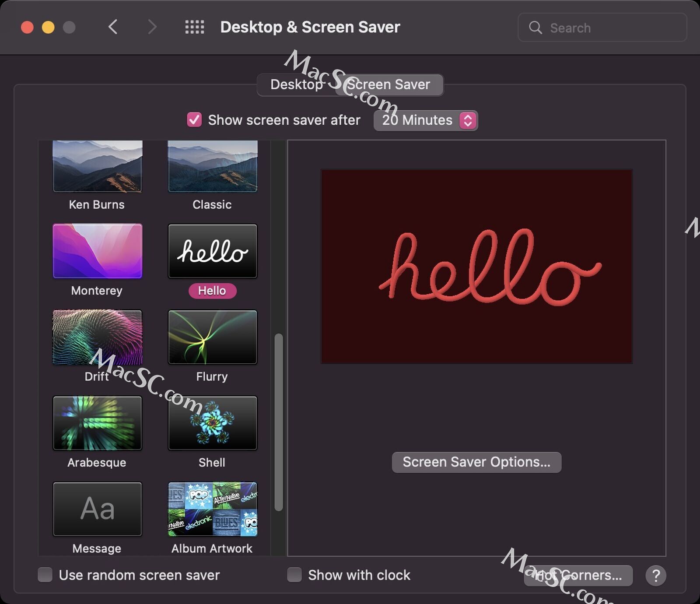The image size is (700, 604).
Task: Close the preferences window
Action: click(27, 27)
